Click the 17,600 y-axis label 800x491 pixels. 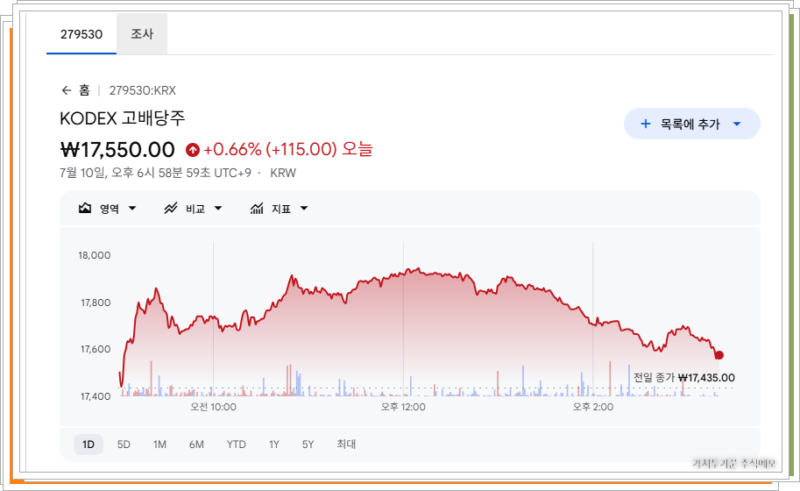95,349
